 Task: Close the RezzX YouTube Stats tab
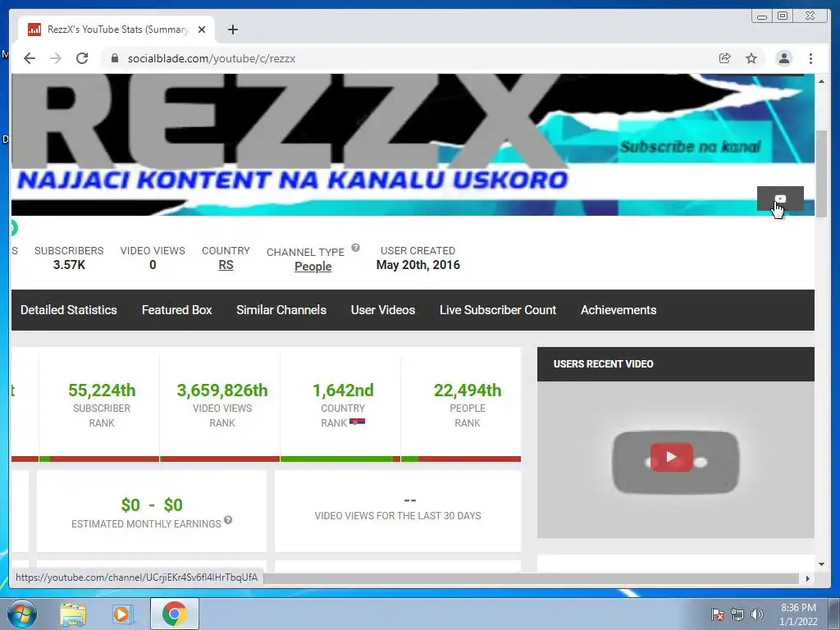pyautogui.click(x=202, y=30)
